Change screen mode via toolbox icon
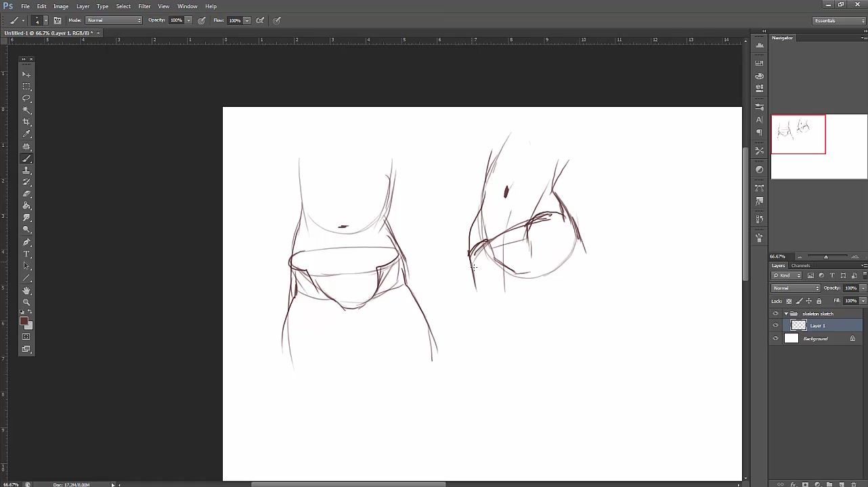This screenshot has height=487, width=868. pyautogui.click(x=26, y=349)
